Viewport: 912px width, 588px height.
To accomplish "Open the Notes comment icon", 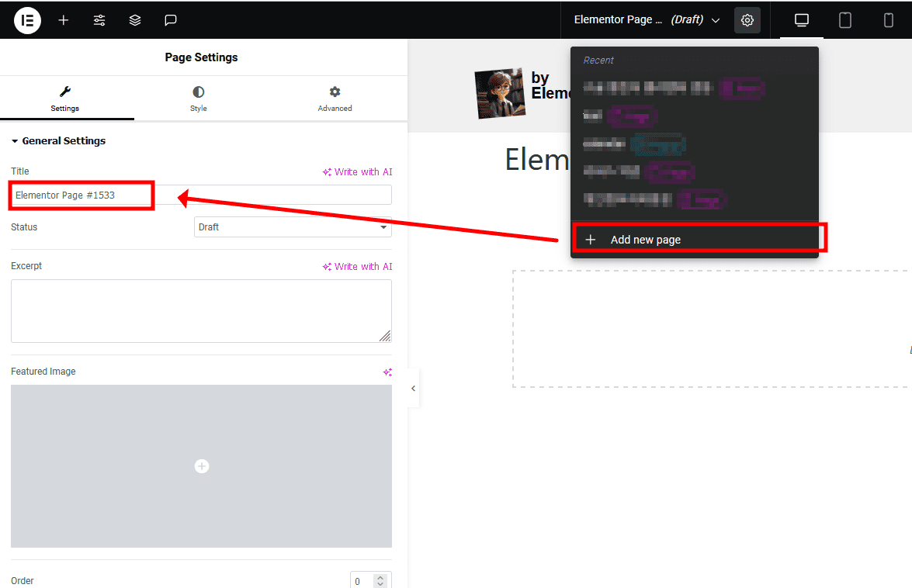I will click(171, 20).
